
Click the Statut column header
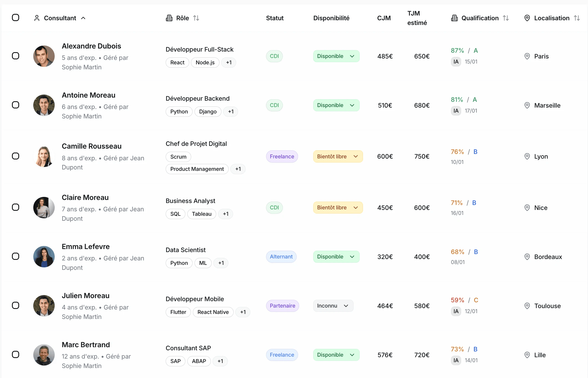[x=274, y=18]
